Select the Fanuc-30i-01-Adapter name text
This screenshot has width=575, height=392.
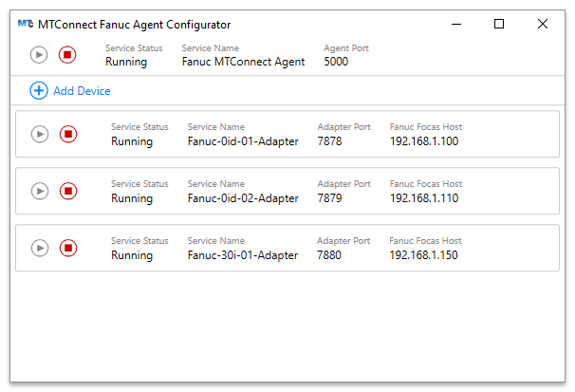pyautogui.click(x=243, y=255)
